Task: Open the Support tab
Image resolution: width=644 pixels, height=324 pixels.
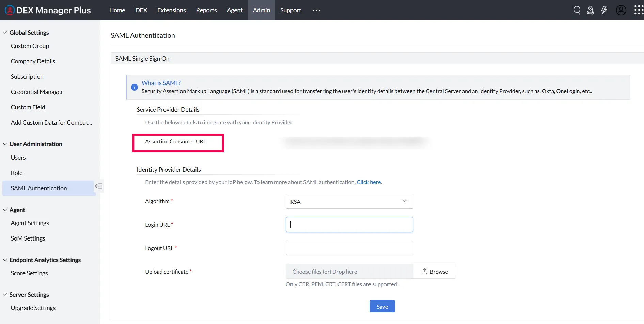Action: (290, 10)
